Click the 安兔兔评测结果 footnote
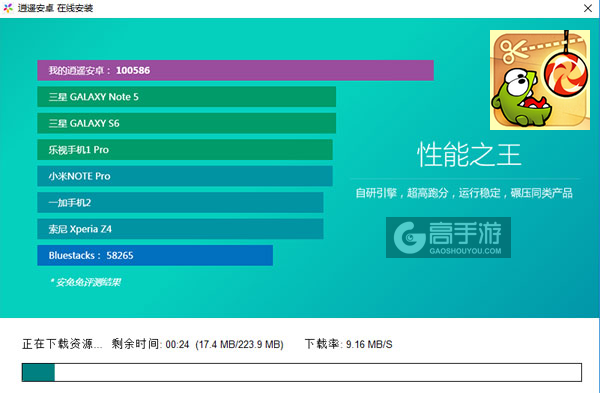Viewport: 600px width, 393px height. (85, 282)
